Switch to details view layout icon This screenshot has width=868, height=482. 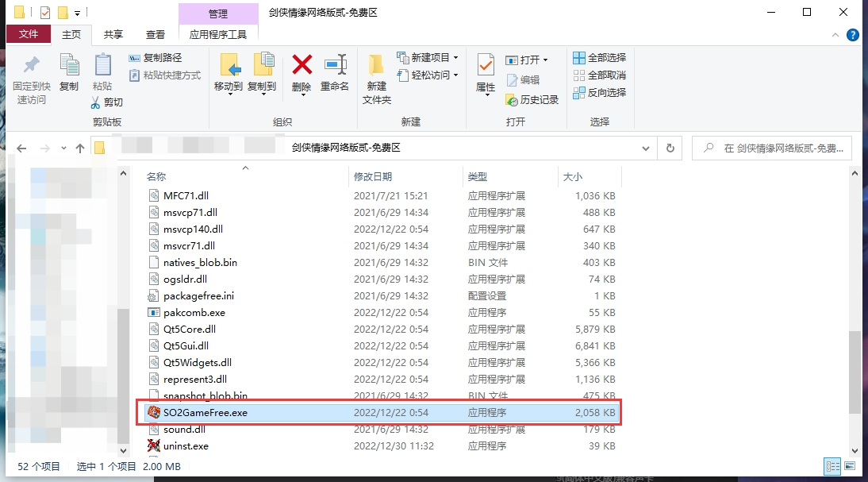click(x=832, y=466)
